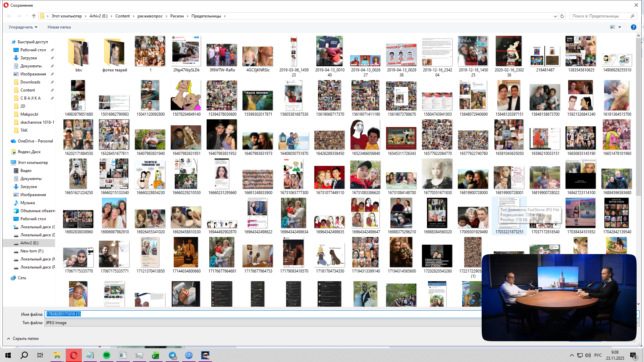Open Spotify from the taskbar
Screen dimensions: 644x362
point(106,355)
